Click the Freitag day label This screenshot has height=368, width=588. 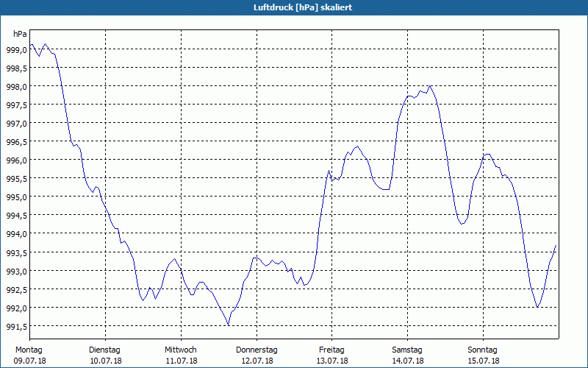pos(331,350)
